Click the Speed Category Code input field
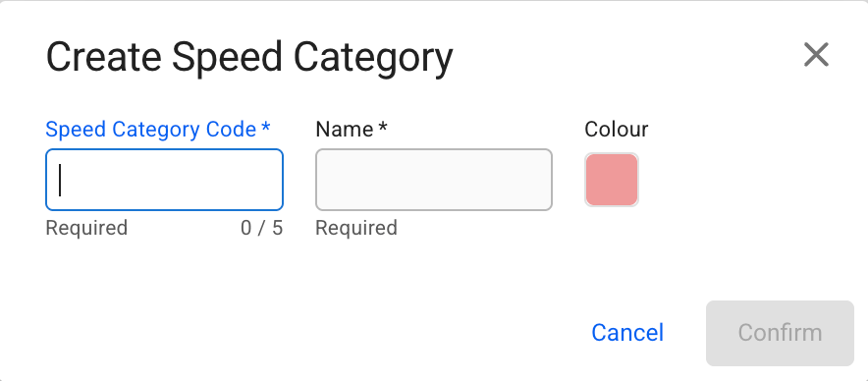 (164, 180)
